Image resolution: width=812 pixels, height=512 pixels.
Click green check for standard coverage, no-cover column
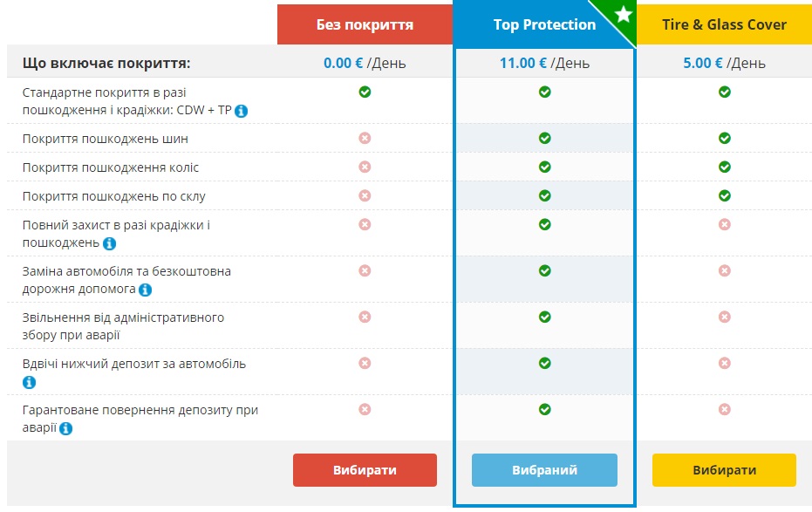tap(365, 92)
